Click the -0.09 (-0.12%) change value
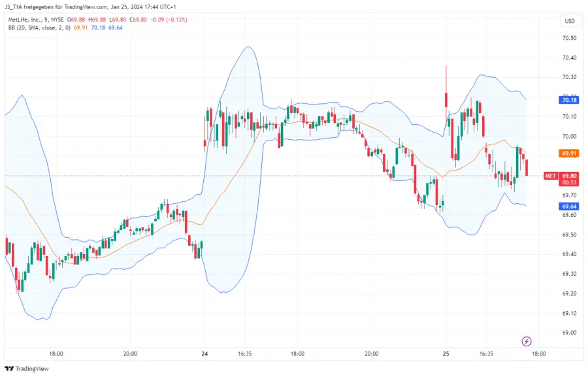 167,20
